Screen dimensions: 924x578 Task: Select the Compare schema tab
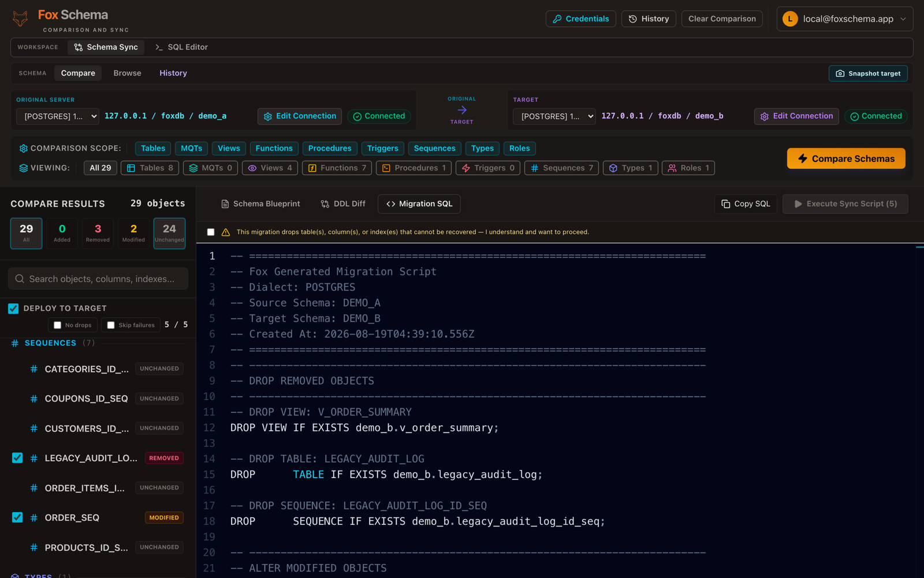pos(78,73)
